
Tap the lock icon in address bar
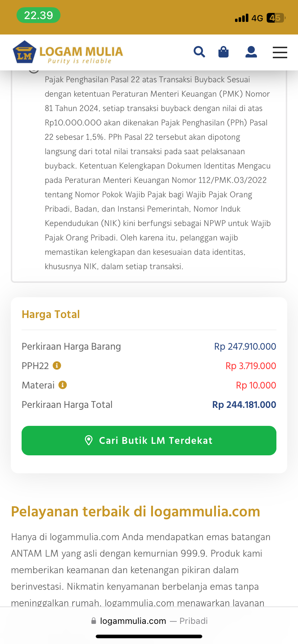[x=94, y=621]
